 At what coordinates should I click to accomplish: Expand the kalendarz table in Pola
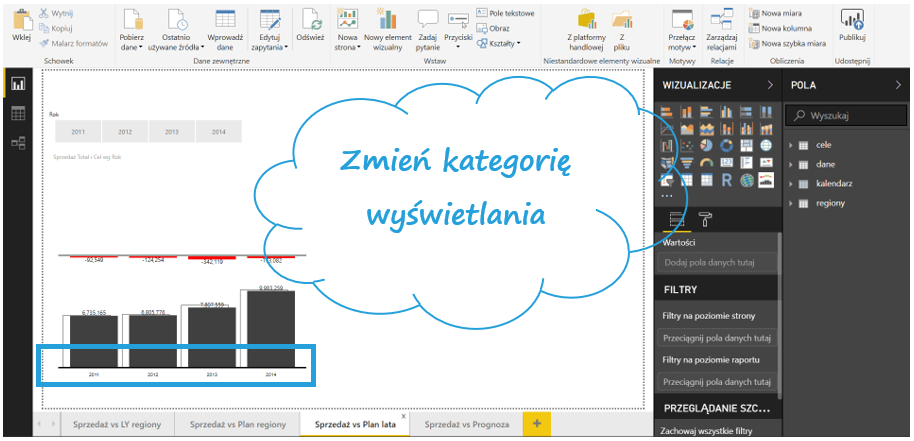791,183
